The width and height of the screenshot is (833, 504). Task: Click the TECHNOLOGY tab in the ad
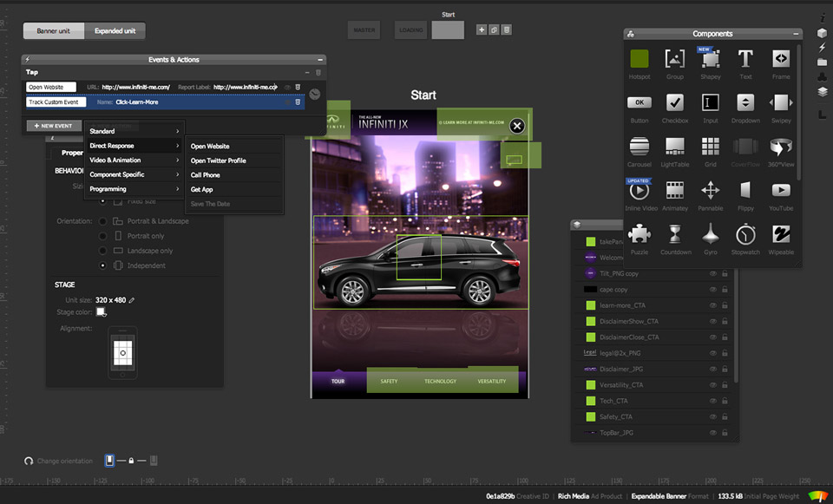coord(440,382)
